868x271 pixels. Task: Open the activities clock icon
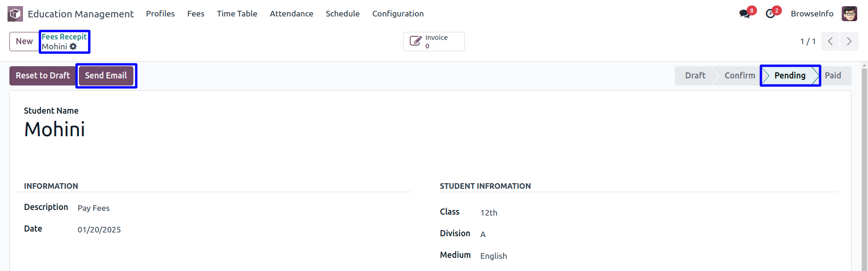pyautogui.click(x=770, y=14)
